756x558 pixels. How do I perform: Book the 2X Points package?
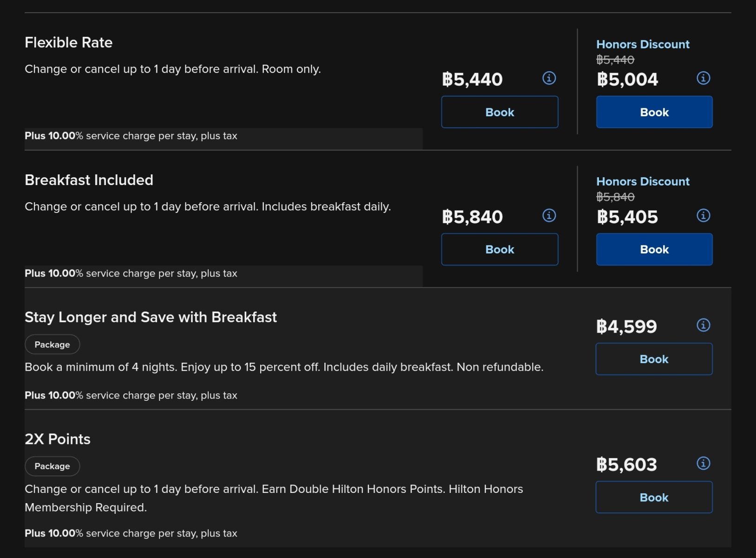click(x=654, y=498)
